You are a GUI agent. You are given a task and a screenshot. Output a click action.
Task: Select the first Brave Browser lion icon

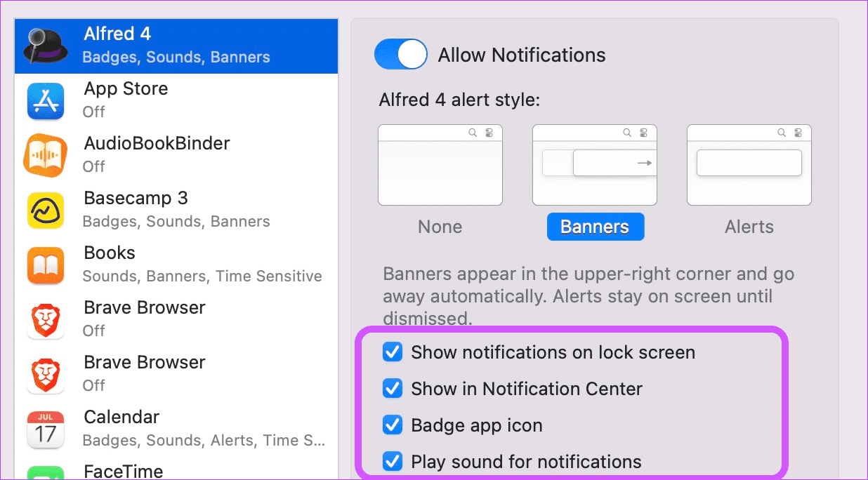(x=46, y=319)
